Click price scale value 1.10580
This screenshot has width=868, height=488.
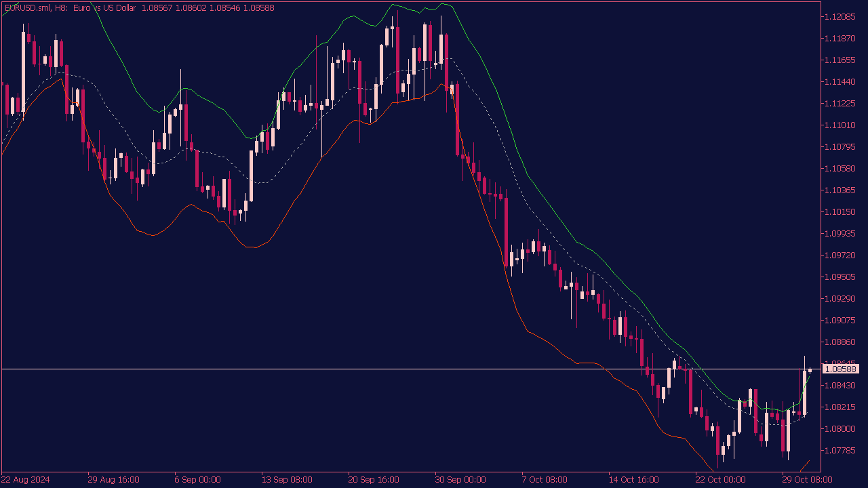(x=841, y=169)
